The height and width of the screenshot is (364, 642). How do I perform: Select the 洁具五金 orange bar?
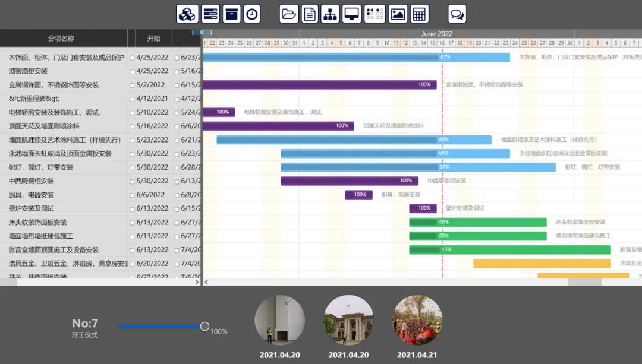pyautogui.click(x=542, y=264)
